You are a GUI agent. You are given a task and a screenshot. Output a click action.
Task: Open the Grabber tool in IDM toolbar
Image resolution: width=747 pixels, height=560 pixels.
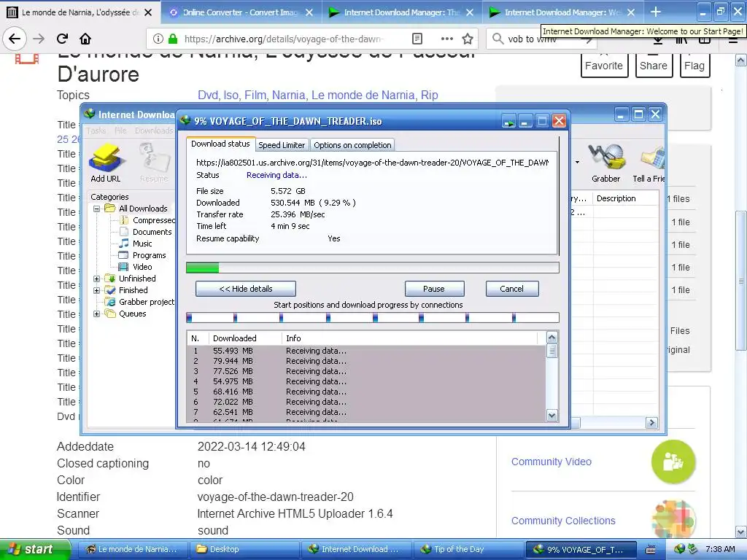[x=605, y=163]
